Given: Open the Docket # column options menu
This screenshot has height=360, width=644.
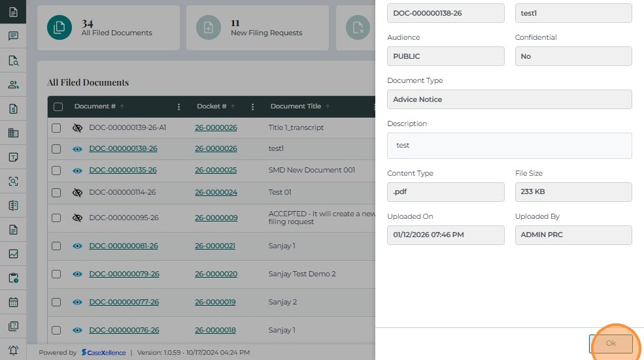Looking at the screenshot, I should coord(252,106).
